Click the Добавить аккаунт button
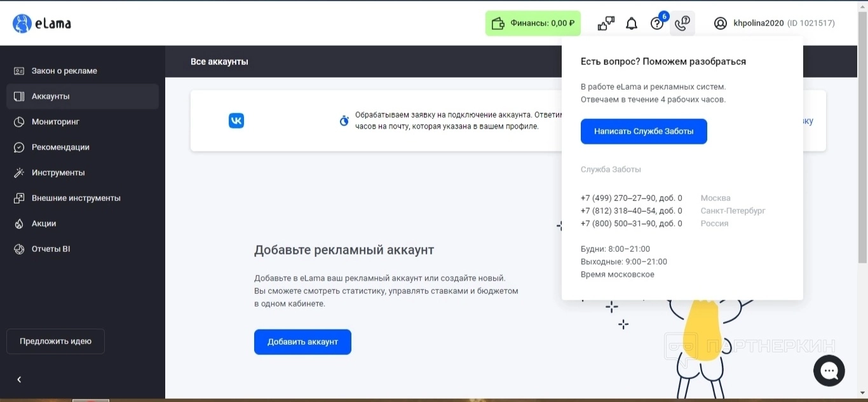868x402 pixels. pyautogui.click(x=302, y=342)
